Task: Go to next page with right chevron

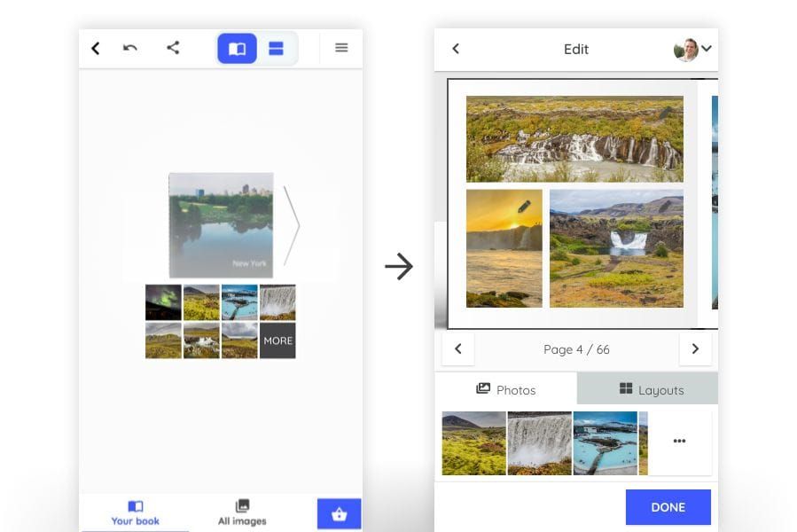Action: [695, 349]
